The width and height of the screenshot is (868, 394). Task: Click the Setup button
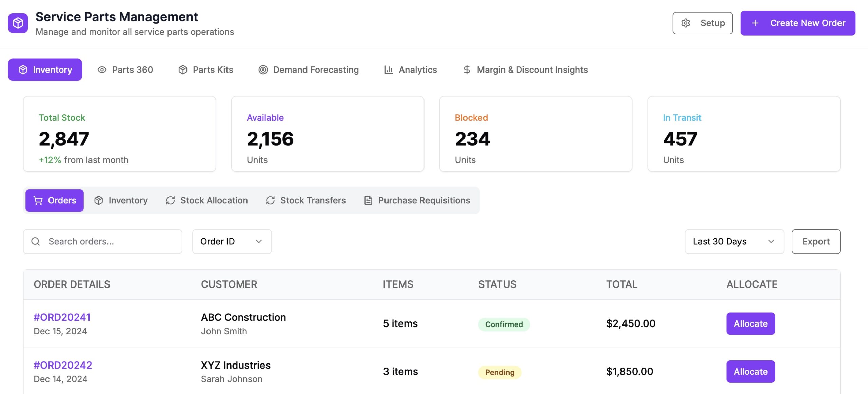click(703, 23)
